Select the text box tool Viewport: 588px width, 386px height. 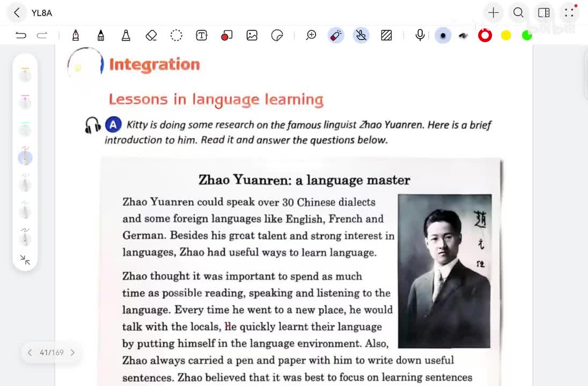pyautogui.click(x=201, y=35)
